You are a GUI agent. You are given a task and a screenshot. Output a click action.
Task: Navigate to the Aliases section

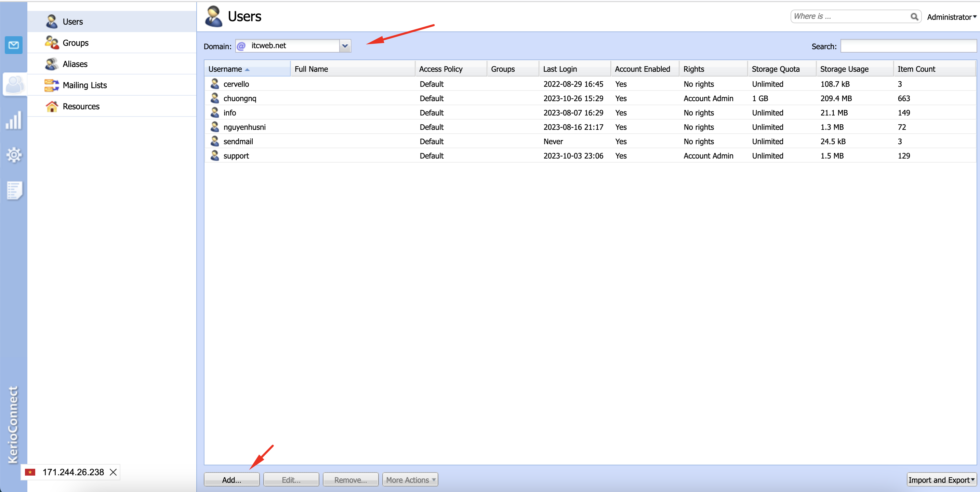[75, 64]
